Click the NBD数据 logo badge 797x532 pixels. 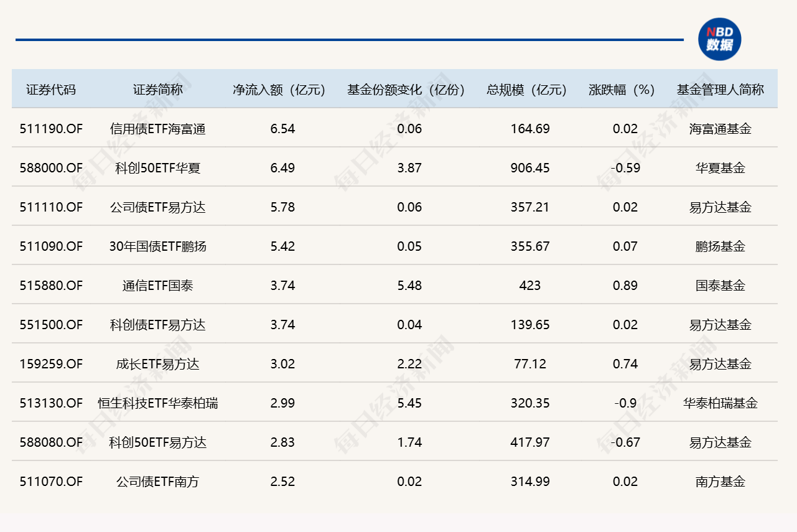[720, 39]
